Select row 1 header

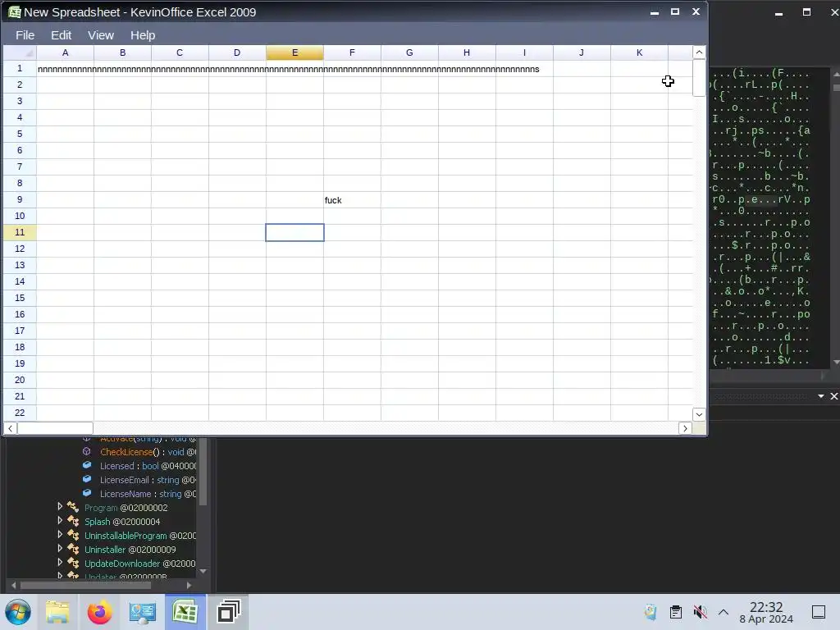point(20,68)
